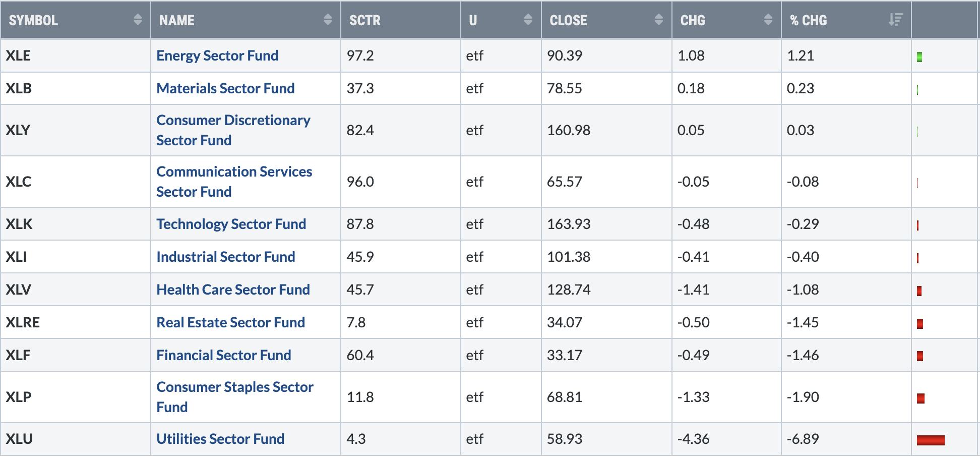Sort table by SYMBOL column arrows

point(138,20)
